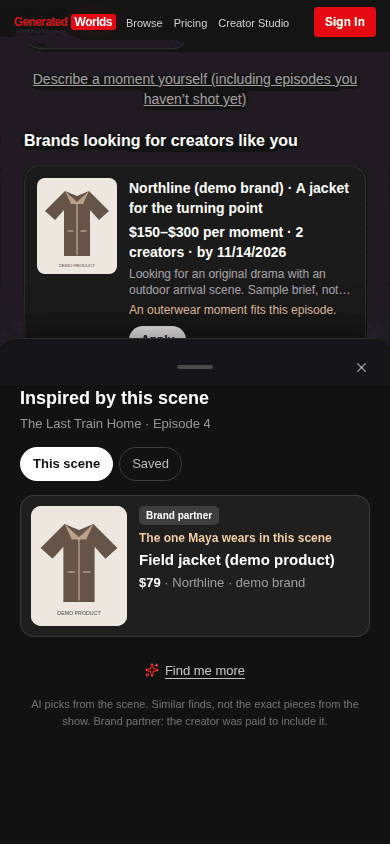The image size is (390, 844).
Task: Close the 'Inspired by this scene' sheet
Action: [361, 368]
